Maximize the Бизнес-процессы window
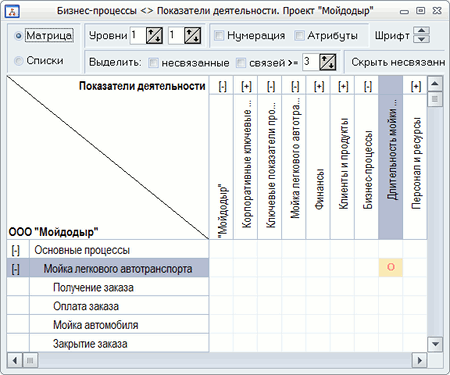The width and height of the screenshot is (450, 375). 421,11
